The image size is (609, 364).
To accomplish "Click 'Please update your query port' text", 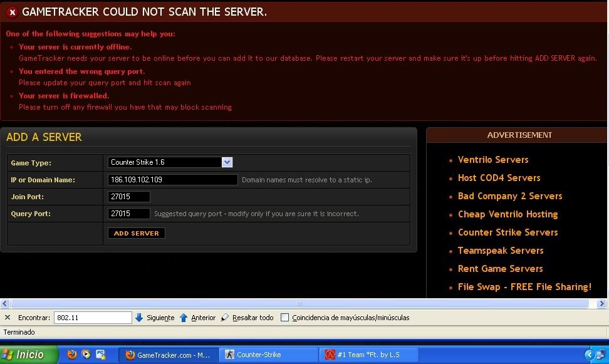I will pos(105,83).
